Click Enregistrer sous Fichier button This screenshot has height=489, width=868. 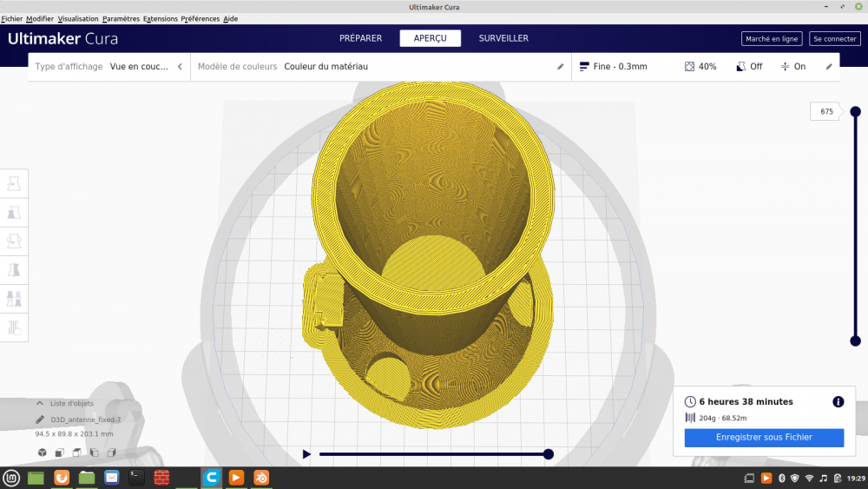(764, 438)
